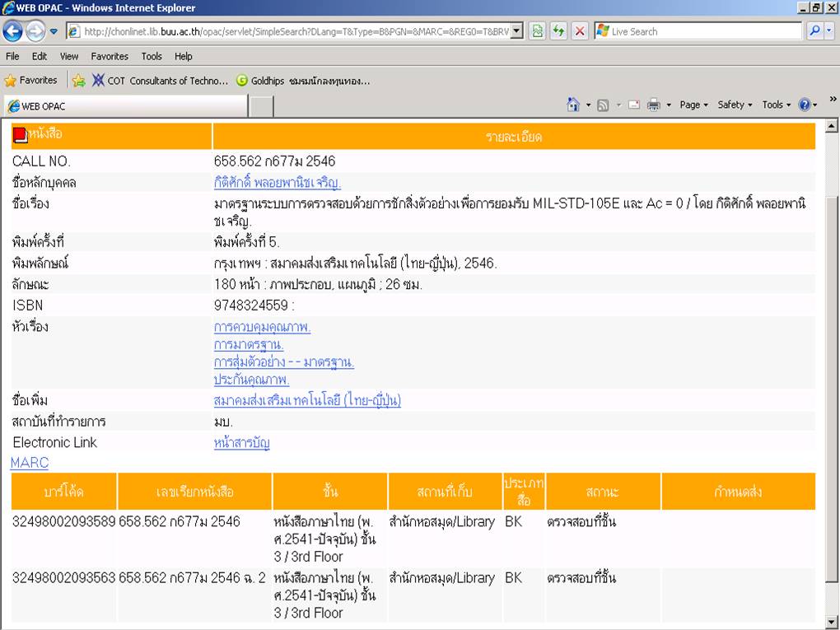This screenshot has width=840, height=630.
Task: Click barcode 32498002093563
Action: tap(63, 577)
